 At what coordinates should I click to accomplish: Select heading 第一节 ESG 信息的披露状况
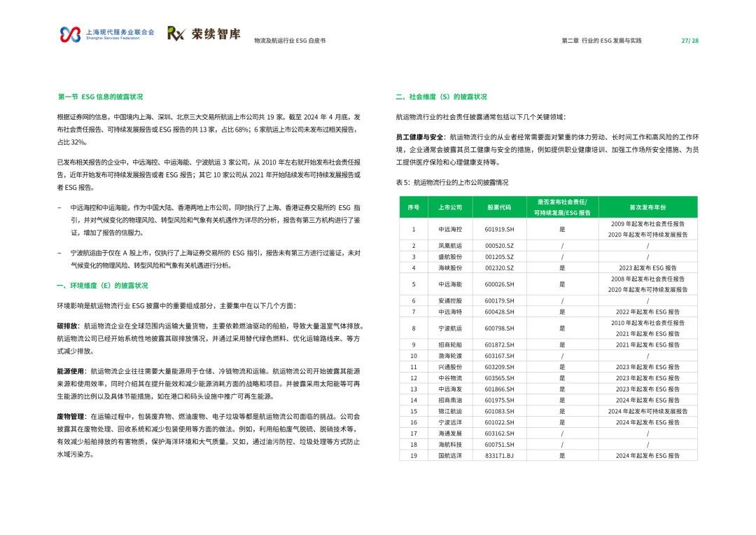100,97
